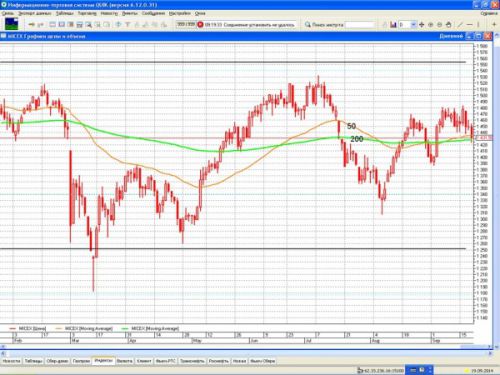The image size is (500, 375).
Task: Click the zoom out chart icon
Action: (x=439, y=25)
